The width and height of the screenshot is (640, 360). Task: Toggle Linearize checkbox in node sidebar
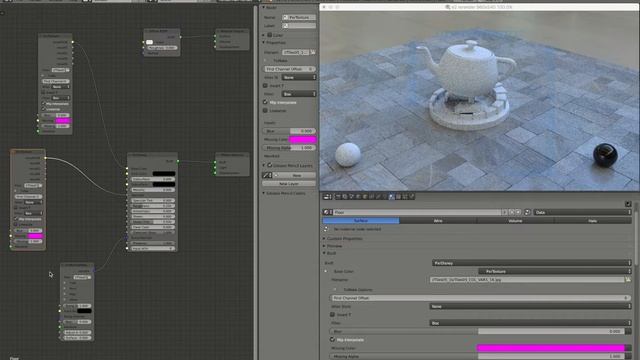(265, 110)
